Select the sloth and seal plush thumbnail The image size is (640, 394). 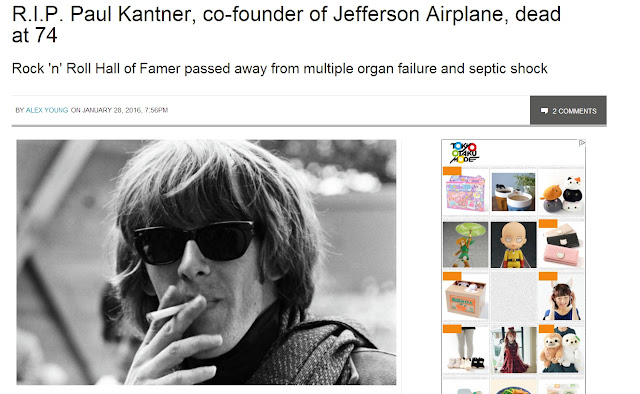[562, 349]
